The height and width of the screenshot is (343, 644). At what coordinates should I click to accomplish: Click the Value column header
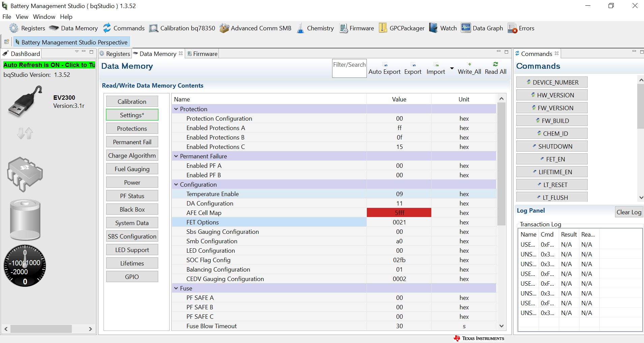coord(399,99)
